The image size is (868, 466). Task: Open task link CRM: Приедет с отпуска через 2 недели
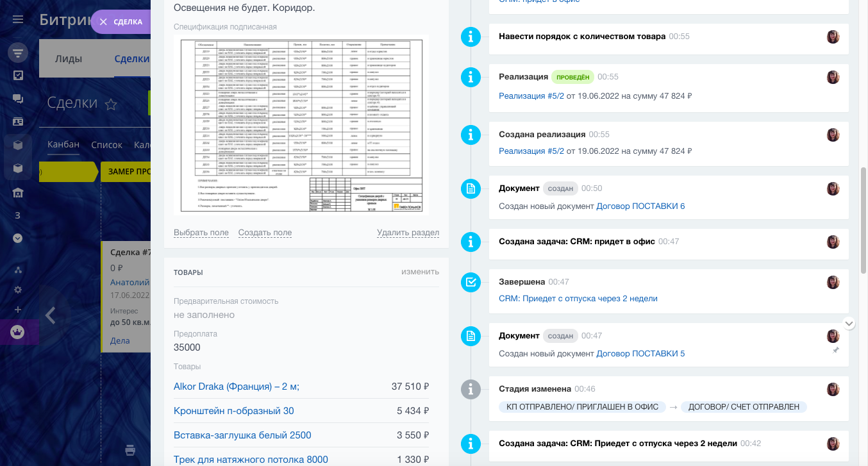(578, 299)
